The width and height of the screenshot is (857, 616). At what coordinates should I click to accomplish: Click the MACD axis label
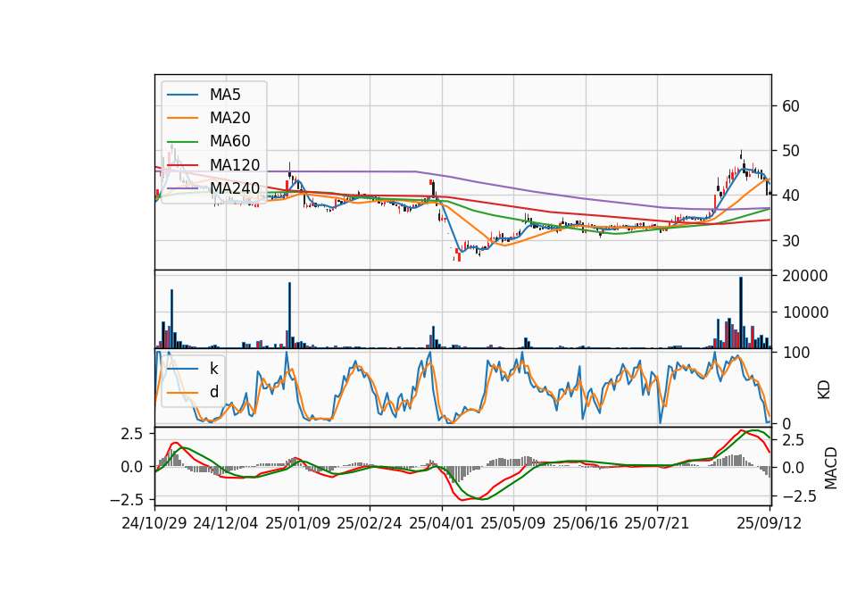pos(831,469)
